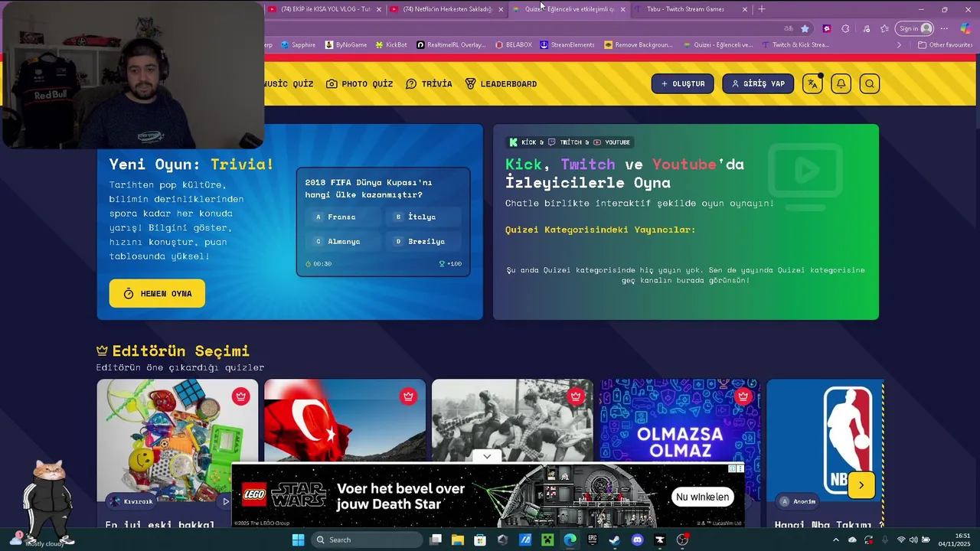Open the NBA logo quiz card
The width and height of the screenshot is (980, 551).
tap(825, 440)
